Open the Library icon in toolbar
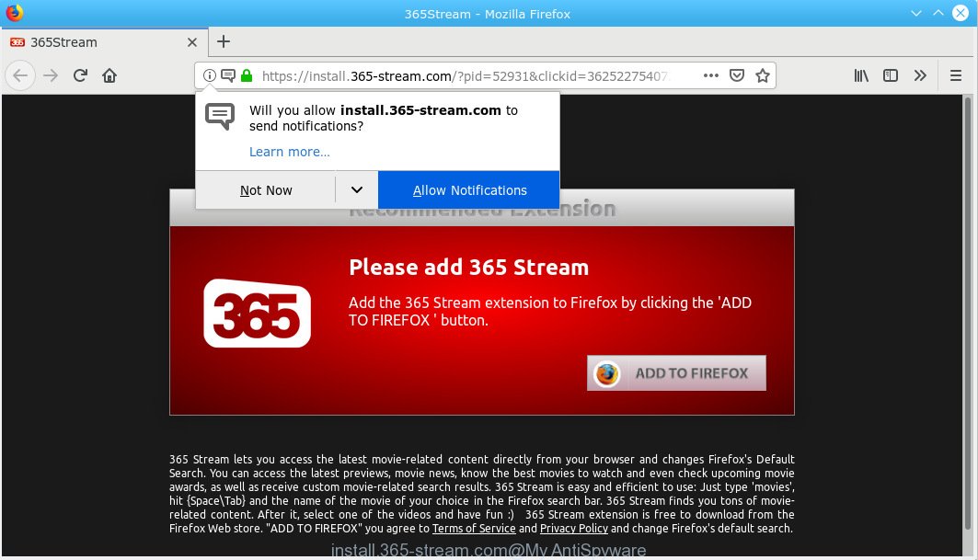This screenshot has height=560, width=978. [x=861, y=75]
